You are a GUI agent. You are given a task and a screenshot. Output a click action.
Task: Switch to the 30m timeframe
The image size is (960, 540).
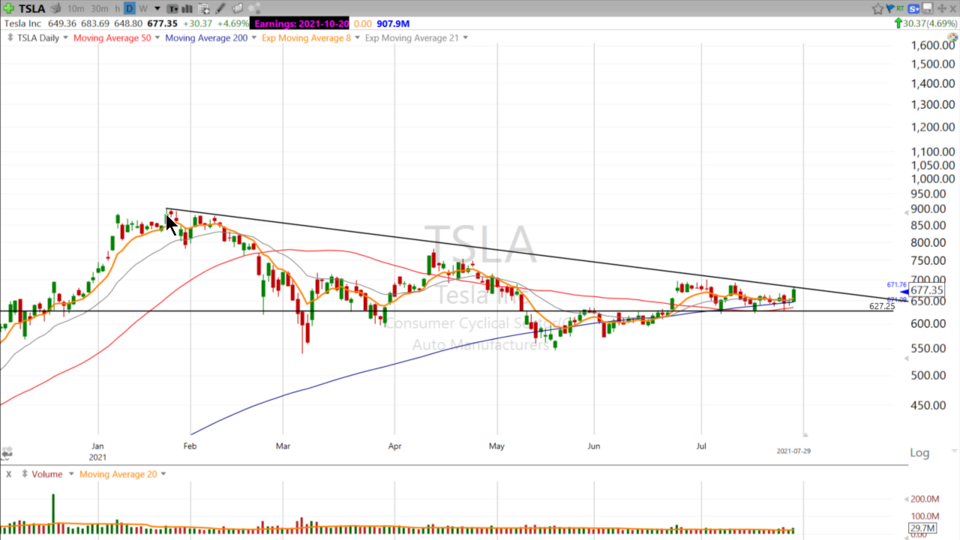click(99, 9)
